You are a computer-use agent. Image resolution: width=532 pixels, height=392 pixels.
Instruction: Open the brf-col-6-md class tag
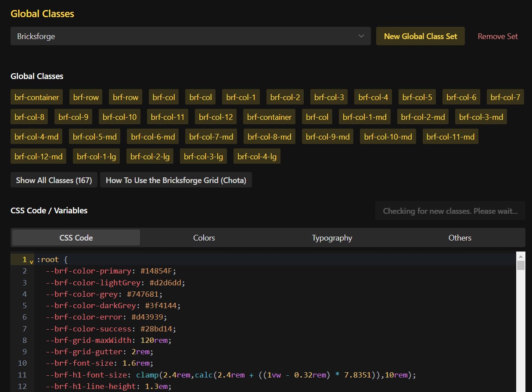click(153, 137)
